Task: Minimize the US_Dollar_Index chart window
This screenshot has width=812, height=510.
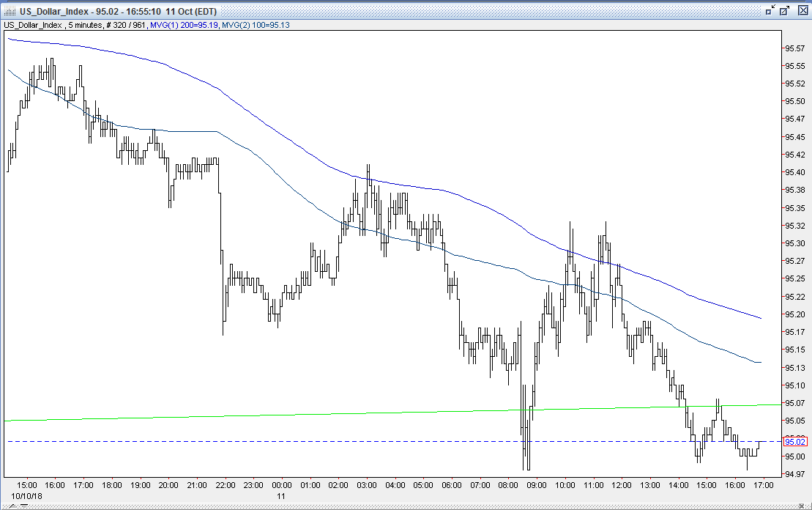Action: click(x=770, y=10)
